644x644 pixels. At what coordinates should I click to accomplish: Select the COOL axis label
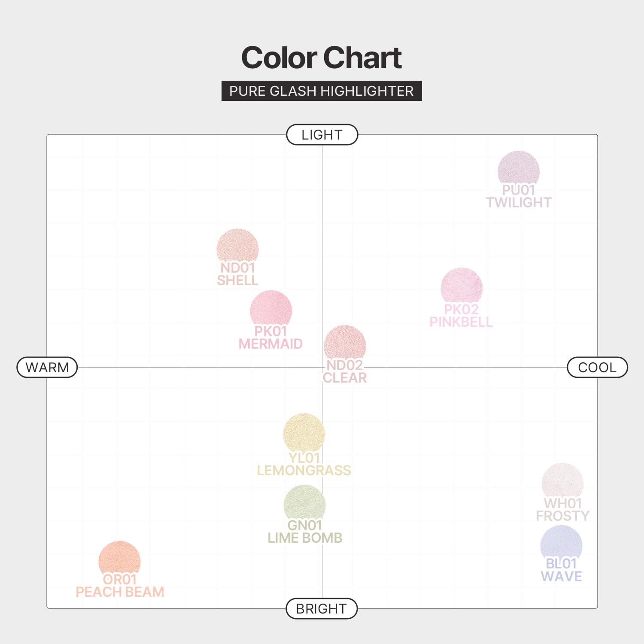click(597, 368)
